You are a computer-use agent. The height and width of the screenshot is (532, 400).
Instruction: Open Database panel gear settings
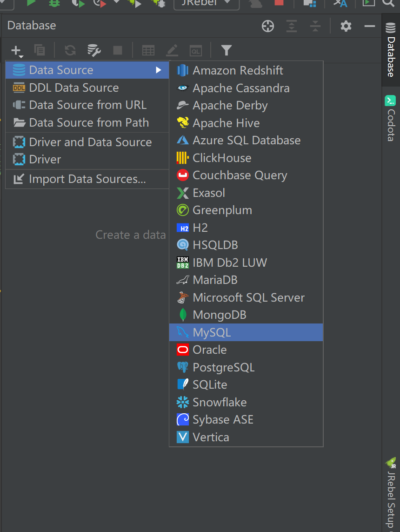[346, 26]
